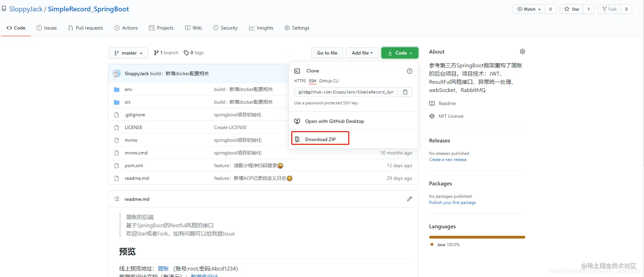
Task: Expand the Add file dropdown
Action: point(362,53)
